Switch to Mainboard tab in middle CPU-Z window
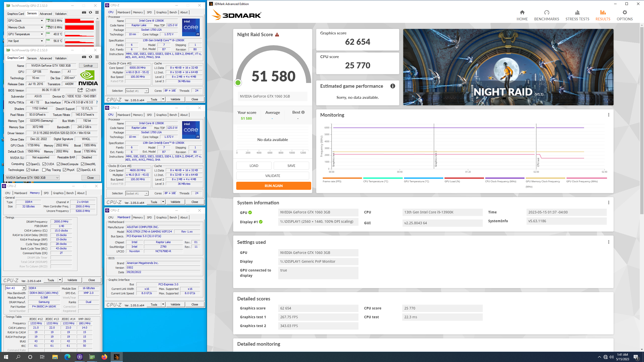The width and height of the screenshot is (644, 362). coord(124,115)
